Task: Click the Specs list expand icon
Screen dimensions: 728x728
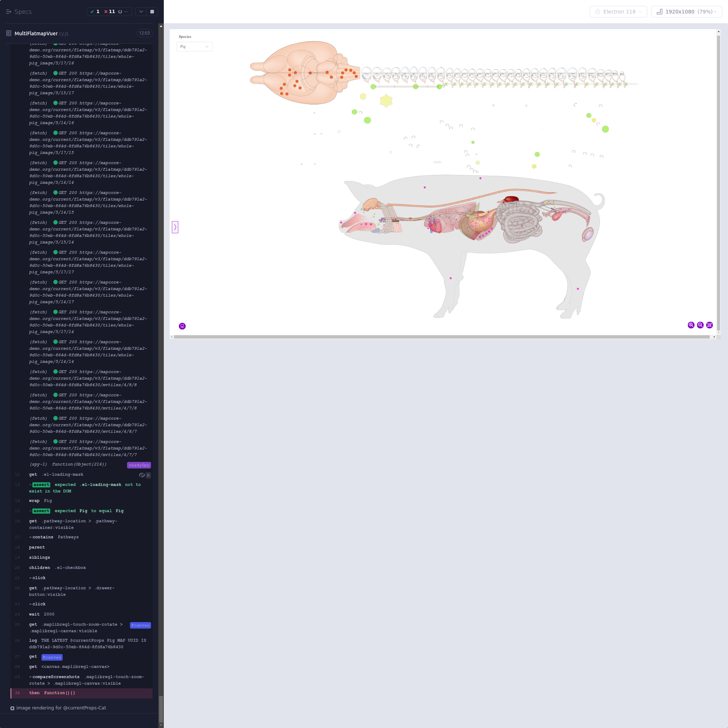Action: point(8,12)
